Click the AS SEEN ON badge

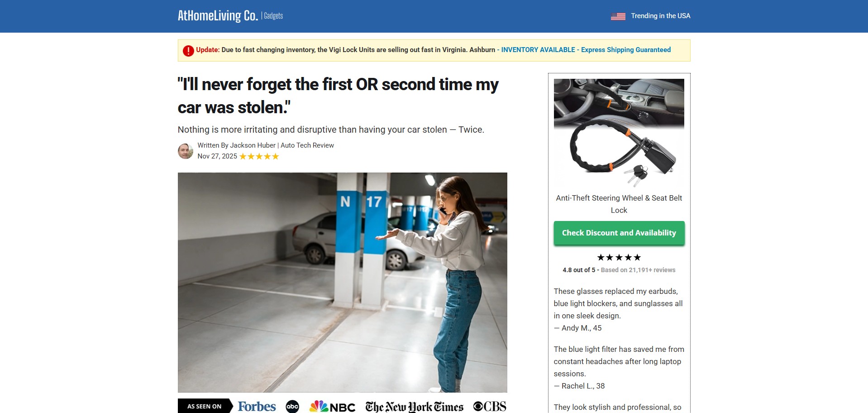tap(205, 406)
